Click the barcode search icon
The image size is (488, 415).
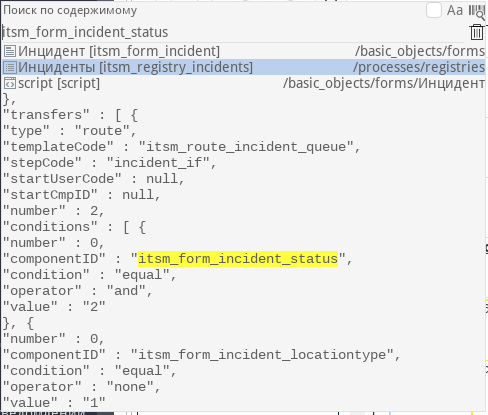[x=477, y=12]
